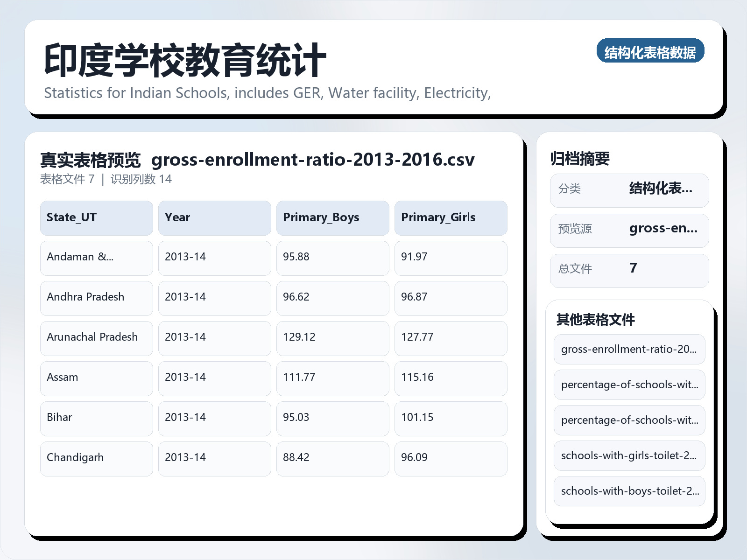Screen dimensions: 747x560
Task: Sort by the Year column header
Action: [214, 217]
